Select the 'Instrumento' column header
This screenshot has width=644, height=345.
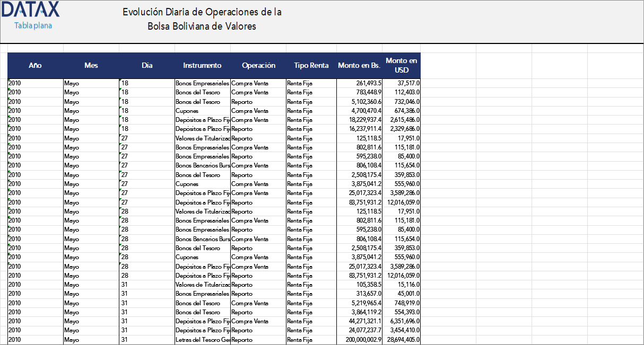point(202,65)
